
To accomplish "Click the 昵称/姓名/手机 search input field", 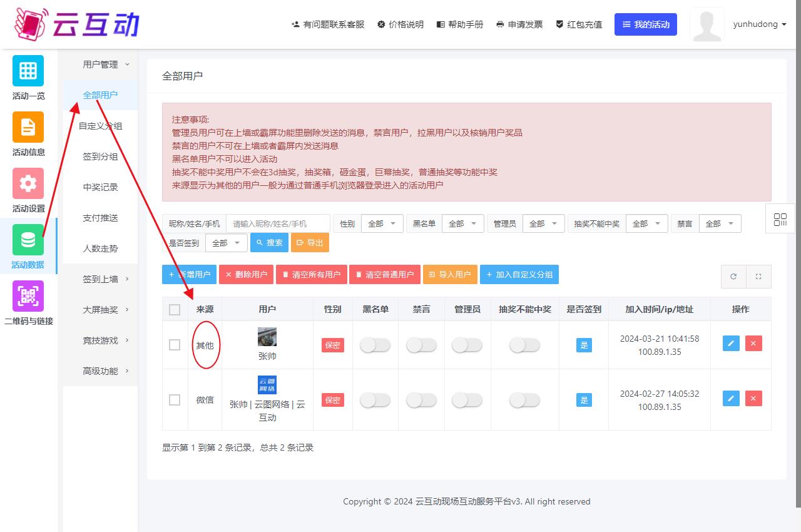I will pos(278,223).
